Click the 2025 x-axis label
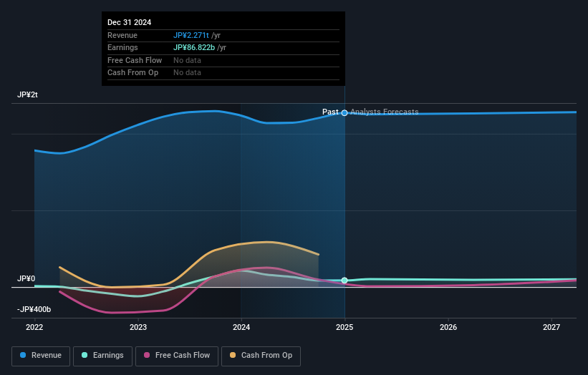Screen dimensions: 588x375 click(344, 327)
